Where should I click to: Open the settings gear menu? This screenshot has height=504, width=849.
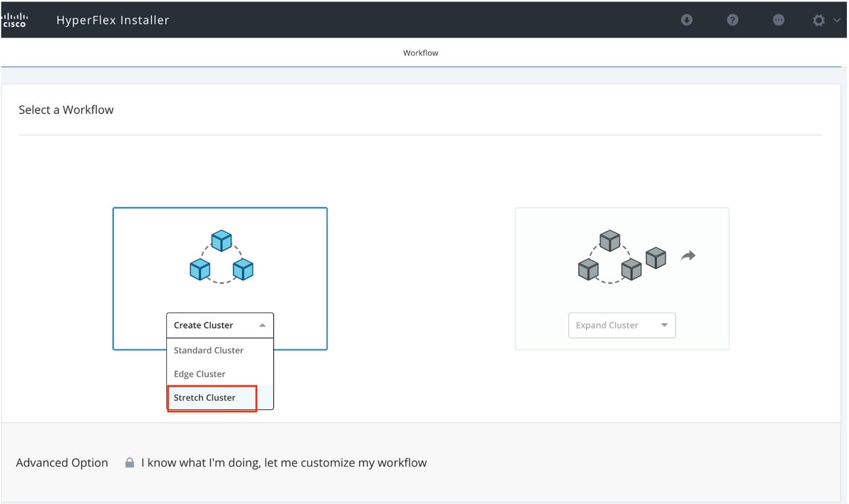coord(819,20)
